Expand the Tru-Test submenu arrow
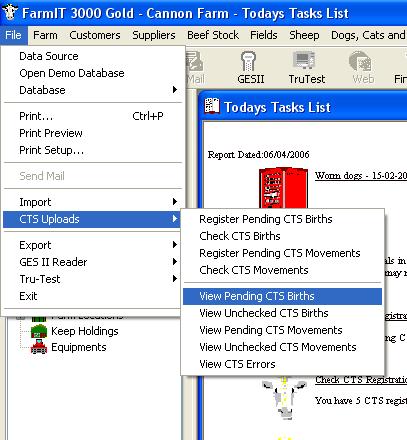The width and height of the screenshot is (407, 440). point(174,279)
